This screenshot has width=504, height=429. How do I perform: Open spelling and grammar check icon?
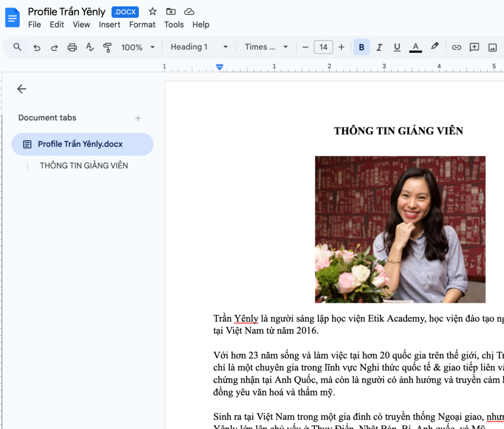pyautogui.click(x=90, y=47)
